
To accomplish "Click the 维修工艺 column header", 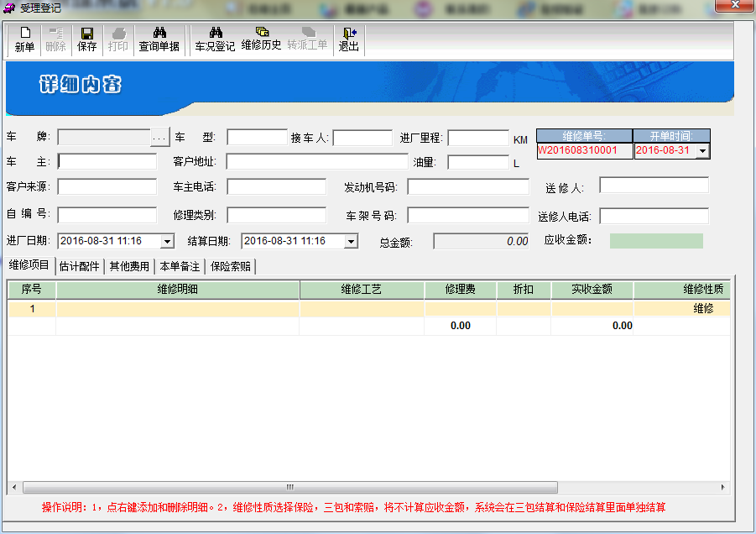I will tap(362, 290).
